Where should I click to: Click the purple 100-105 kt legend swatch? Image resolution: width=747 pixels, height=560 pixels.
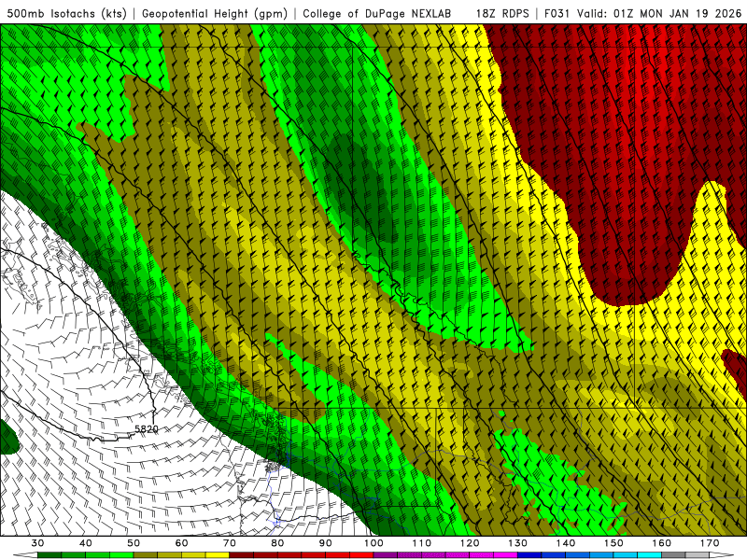pyautogui.click(x=386, y=555)
